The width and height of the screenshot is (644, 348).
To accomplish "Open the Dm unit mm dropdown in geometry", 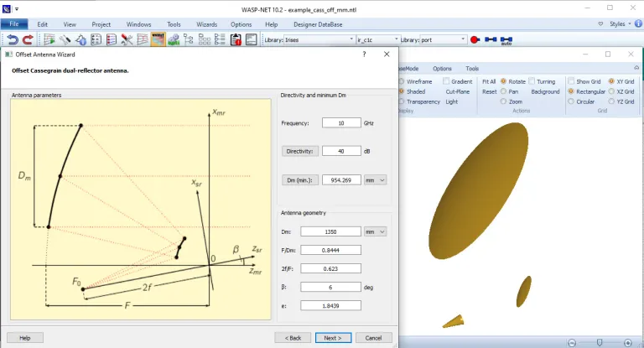I will (375, 231).
